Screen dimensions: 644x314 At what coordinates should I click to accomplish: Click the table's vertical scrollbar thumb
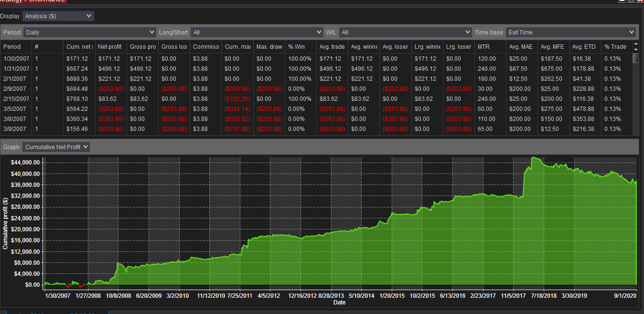(x=635, y=58)
